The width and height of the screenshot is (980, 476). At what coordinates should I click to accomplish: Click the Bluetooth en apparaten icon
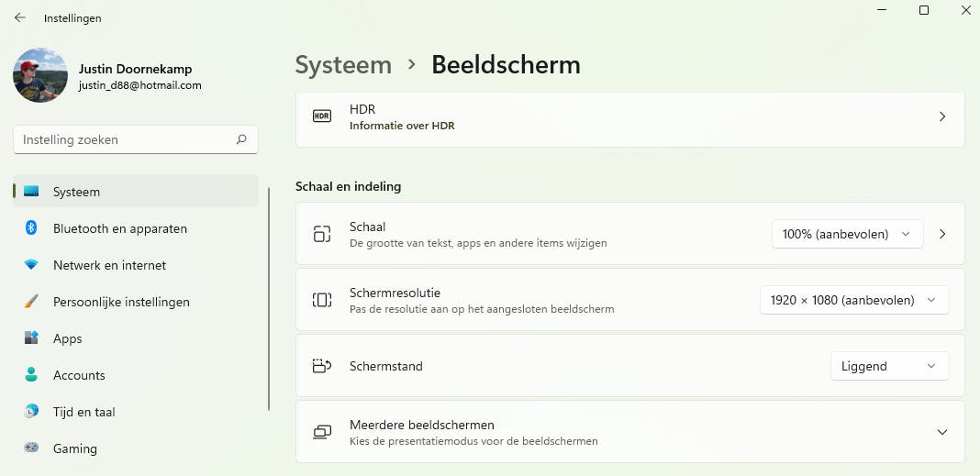pos(31,228)
